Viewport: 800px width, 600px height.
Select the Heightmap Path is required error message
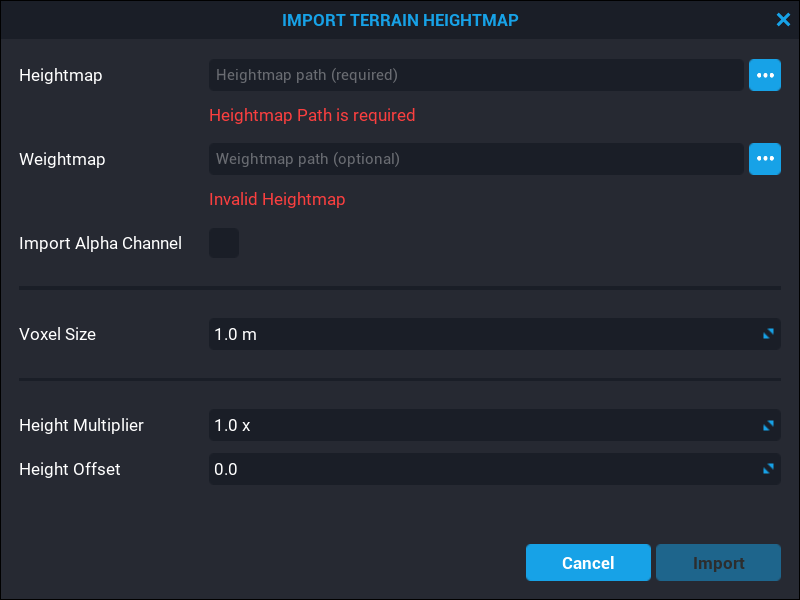(312, 115)
